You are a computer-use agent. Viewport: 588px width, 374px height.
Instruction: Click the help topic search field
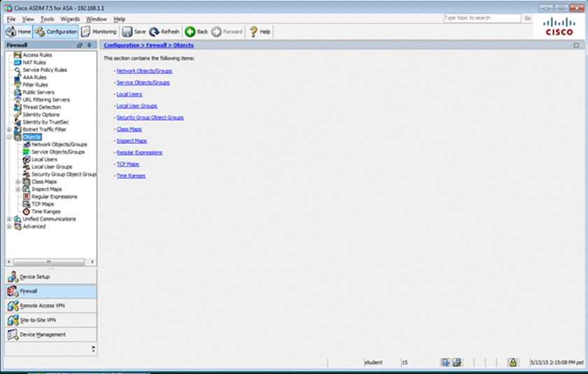(x=482, y=17)
